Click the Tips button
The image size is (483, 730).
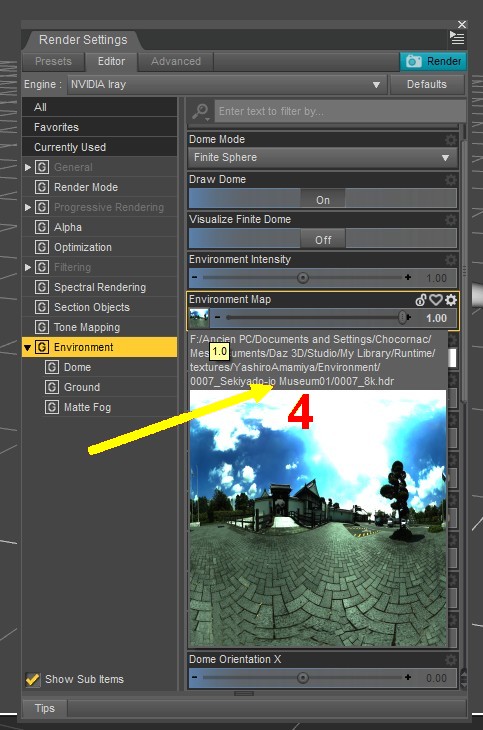[45, 708]
